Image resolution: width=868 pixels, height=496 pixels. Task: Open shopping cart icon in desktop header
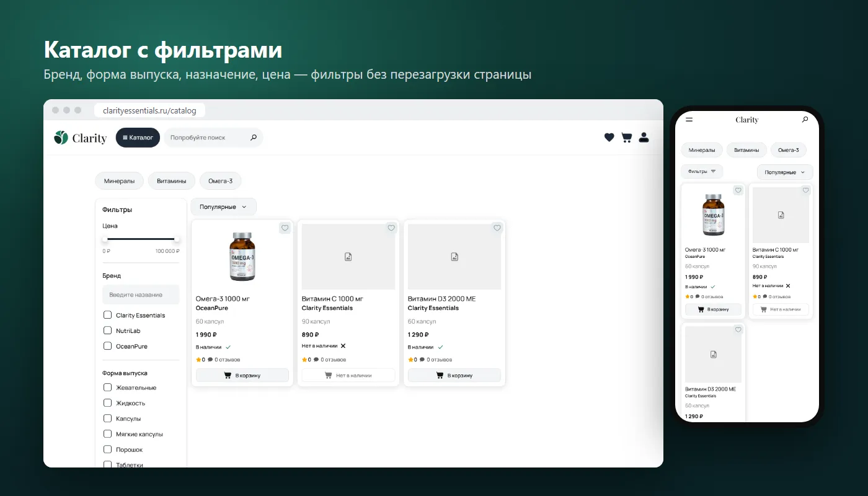click(x=626, y=138)
